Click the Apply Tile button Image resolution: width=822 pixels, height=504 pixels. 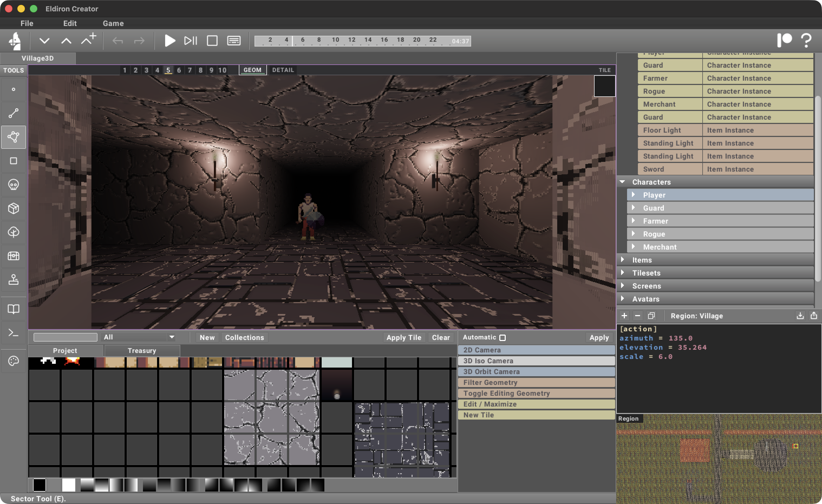(404, 337)
